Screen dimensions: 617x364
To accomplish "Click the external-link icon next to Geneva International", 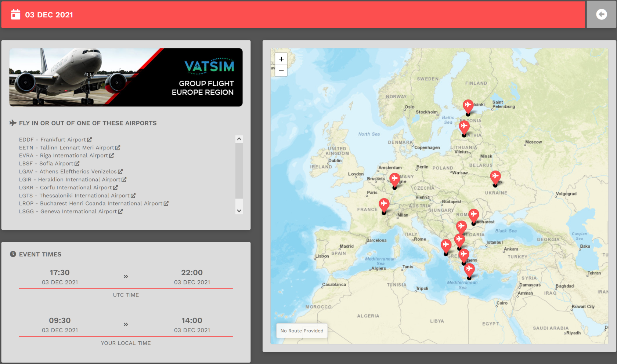I will pyautogui.click(x=120, y=211).
